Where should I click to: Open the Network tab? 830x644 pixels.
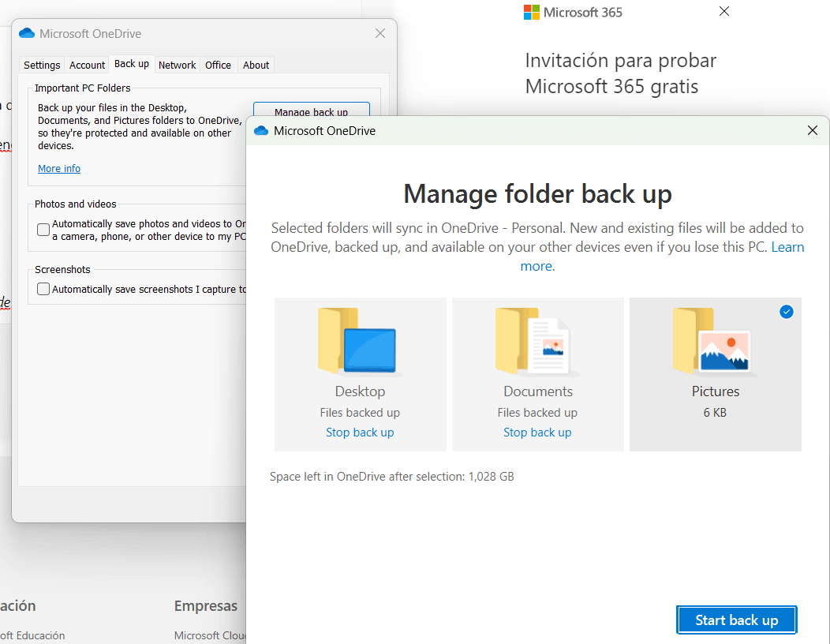tap(178, 66)
